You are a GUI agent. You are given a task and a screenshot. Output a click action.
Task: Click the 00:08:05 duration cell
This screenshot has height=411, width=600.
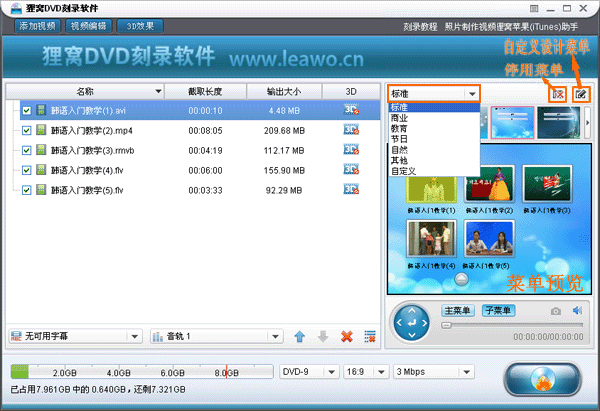(x=205, y=130)
